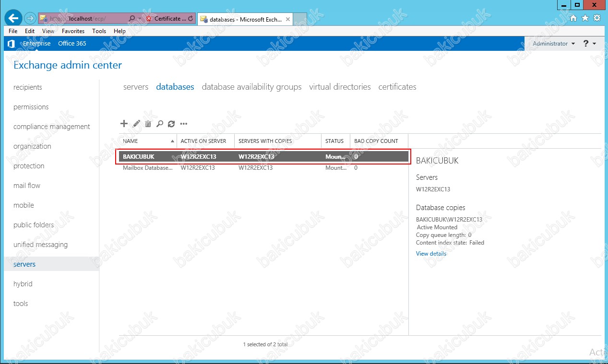The image size is (608, 364).
Task: Open the More options ellipsis menu
Action: click(x=183, y=124)
